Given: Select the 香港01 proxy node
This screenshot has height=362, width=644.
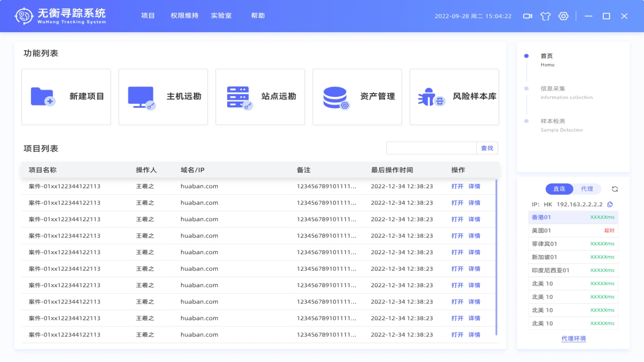Looking at the screenshot, I should [573, 217].
